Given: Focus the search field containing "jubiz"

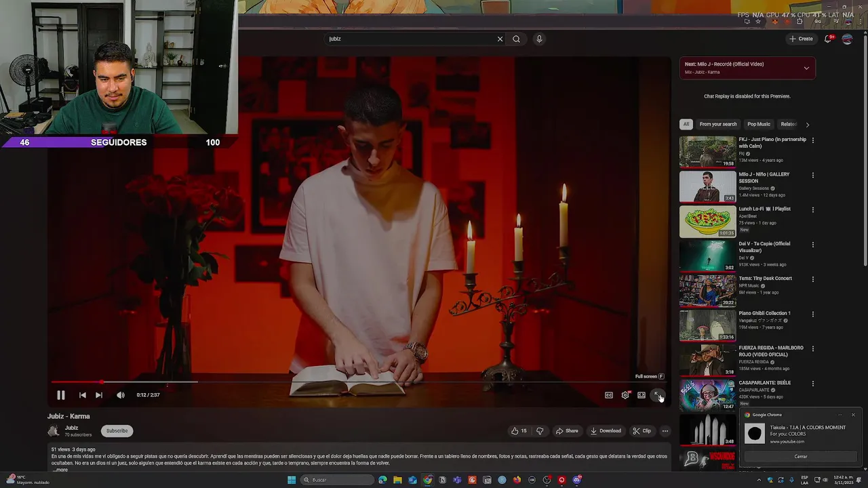Looking at the screenshot, I should coord(410,39).
